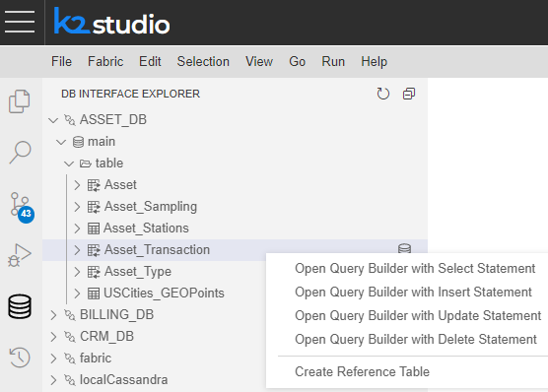This screenshot has width=548, height=392.
Task: Open the Fabric menu
Action: pos(105,61)
